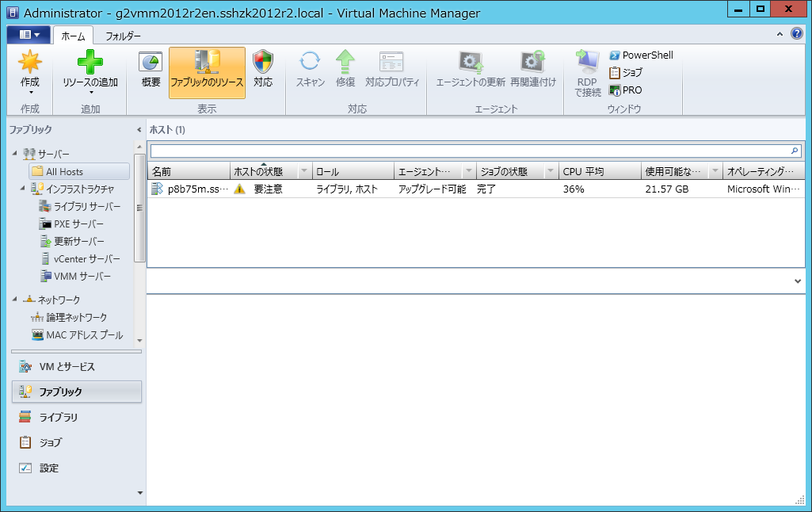Select vCenter サーバー in the tree
812x512 pixels.
[x=80, y=258]
